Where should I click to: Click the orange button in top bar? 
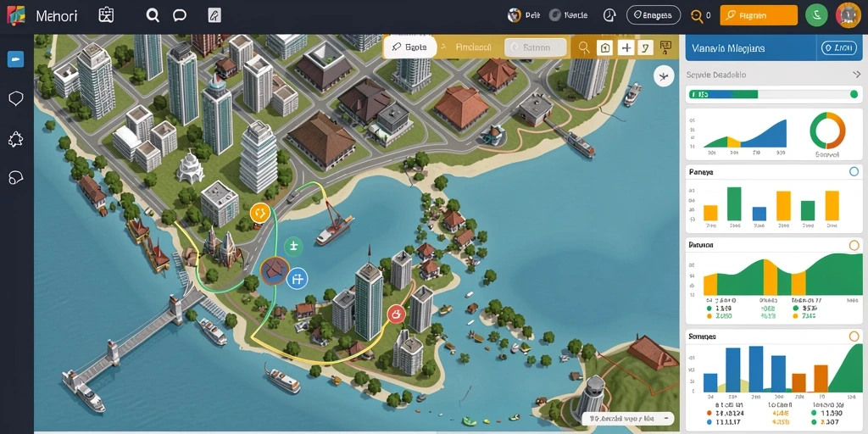coord(759,15)
